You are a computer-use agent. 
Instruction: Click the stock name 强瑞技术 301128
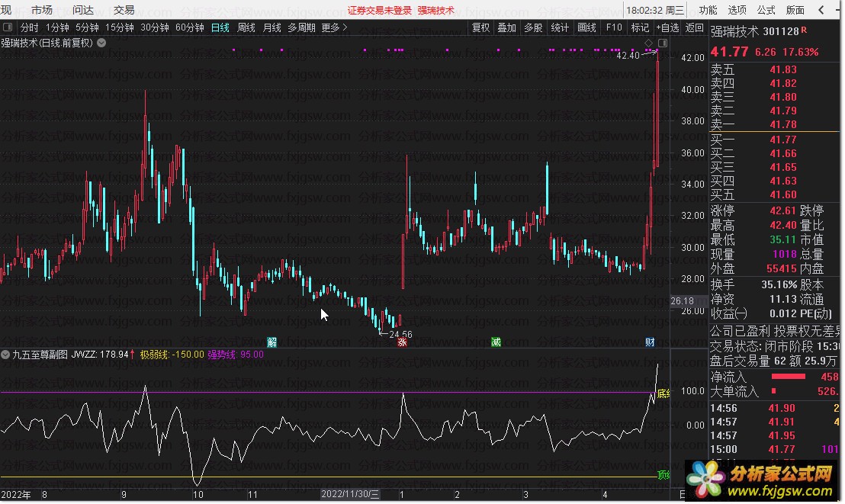(754, 31)
